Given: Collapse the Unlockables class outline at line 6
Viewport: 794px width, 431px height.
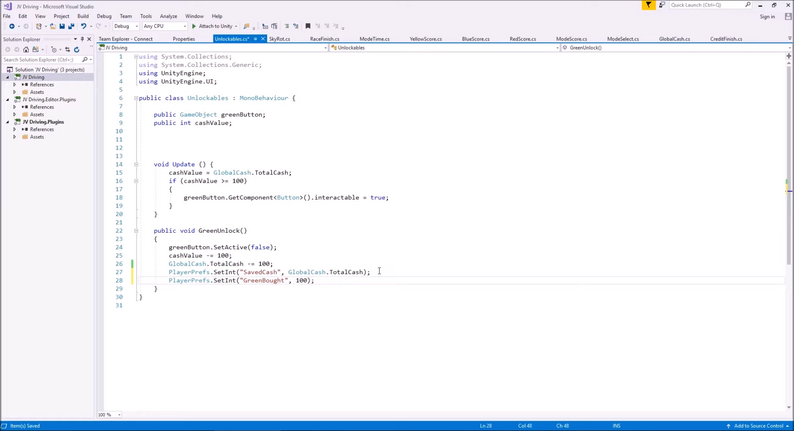Looking at the screenshot, I should pos(136,98).
